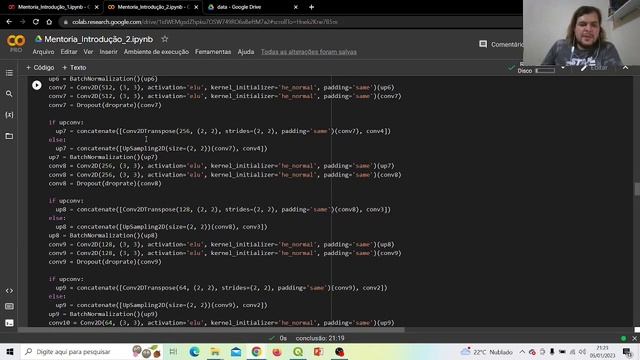Viewport: 640px width, 360px height.
Task: Open the taskbar clock and date
Action: [602, 351]
